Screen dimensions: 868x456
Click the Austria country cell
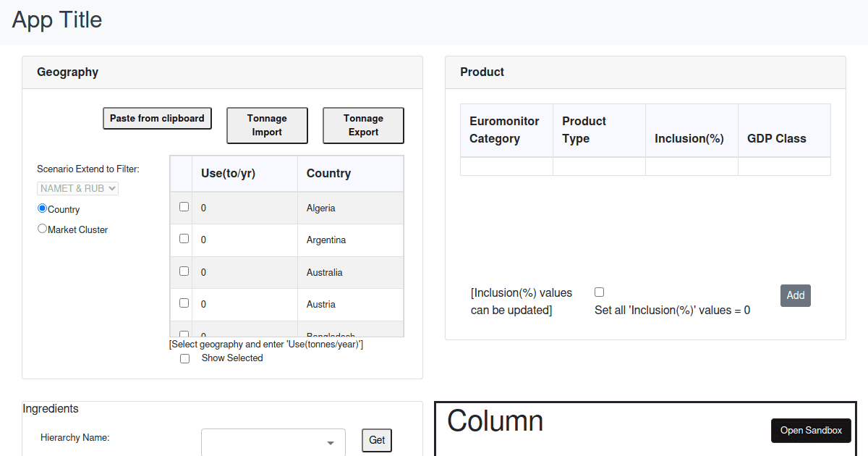351,304
